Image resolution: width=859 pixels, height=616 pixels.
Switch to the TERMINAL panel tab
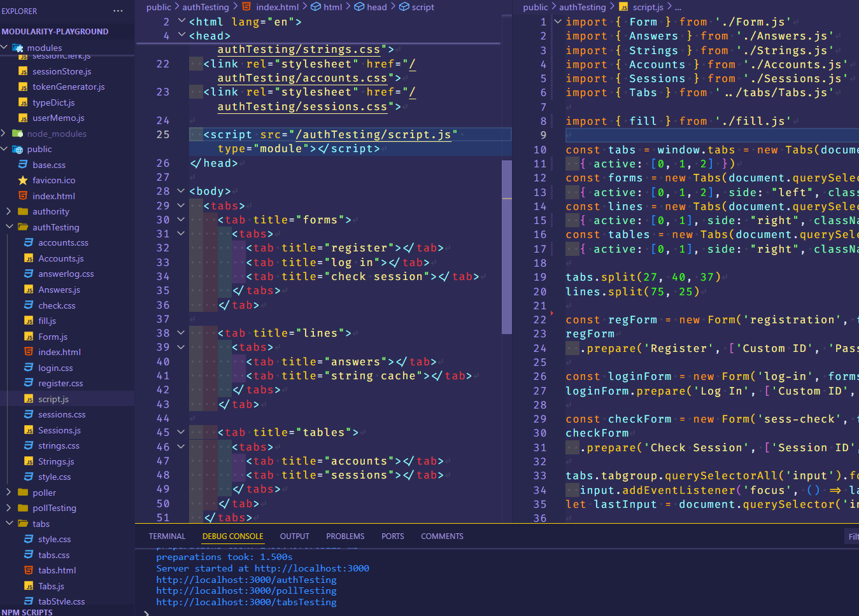click(x=167, y=536)
